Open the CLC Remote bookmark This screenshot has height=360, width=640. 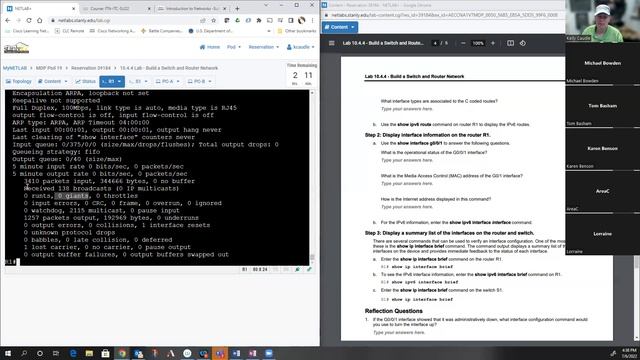(69, 31)
